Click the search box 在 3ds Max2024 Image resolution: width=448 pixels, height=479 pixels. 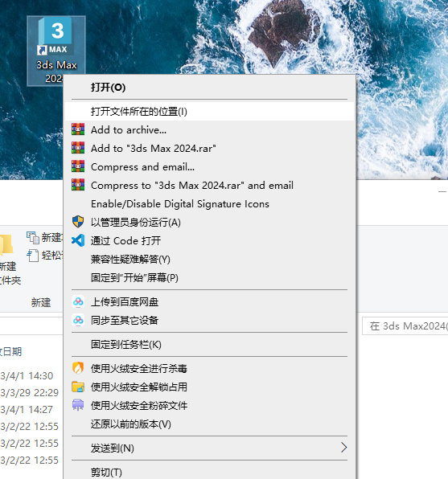click(x=405, y=326)
